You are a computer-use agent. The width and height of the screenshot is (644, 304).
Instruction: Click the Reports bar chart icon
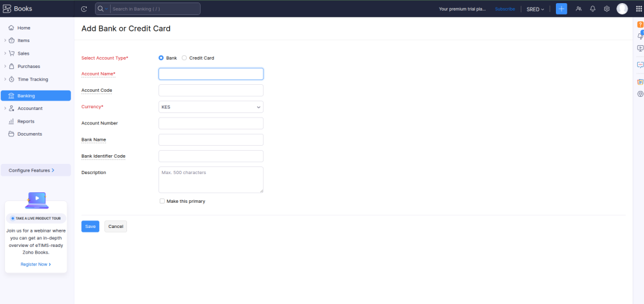(11, 121)
